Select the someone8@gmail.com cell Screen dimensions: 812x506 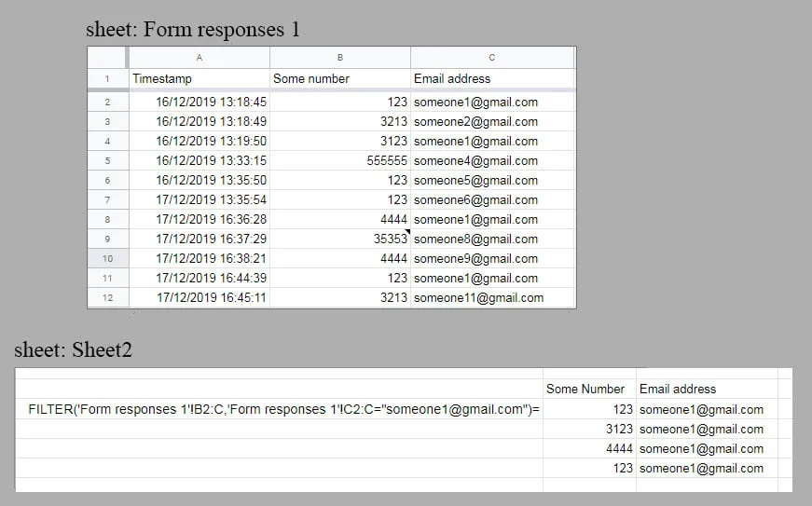point(492,239)
